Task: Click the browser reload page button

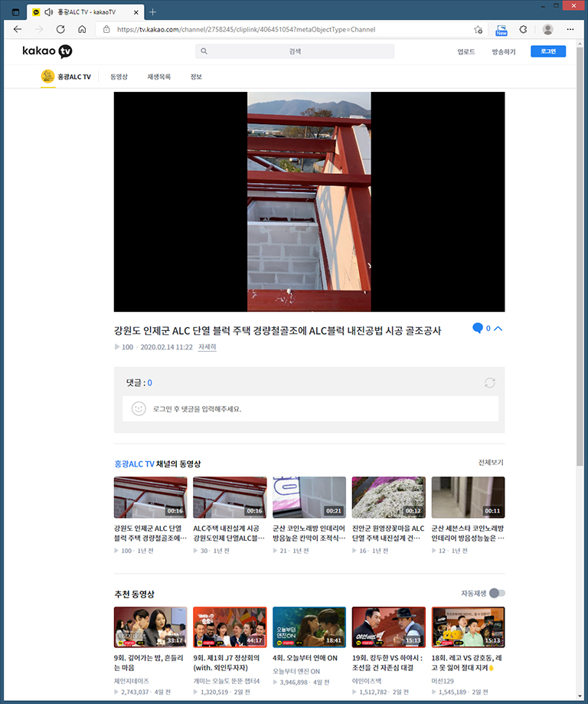Action: point(60,29)
